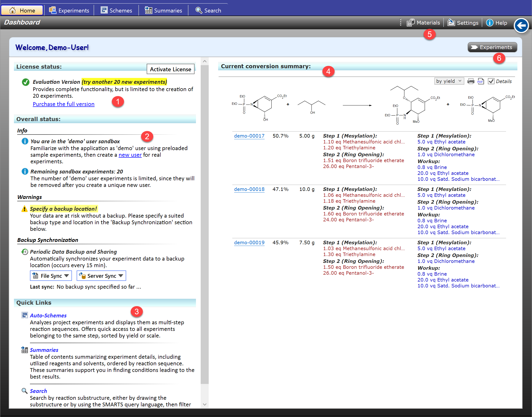
Task: Click Purchase the full version link
Action: pyautogui.click(x=63, y=104)
